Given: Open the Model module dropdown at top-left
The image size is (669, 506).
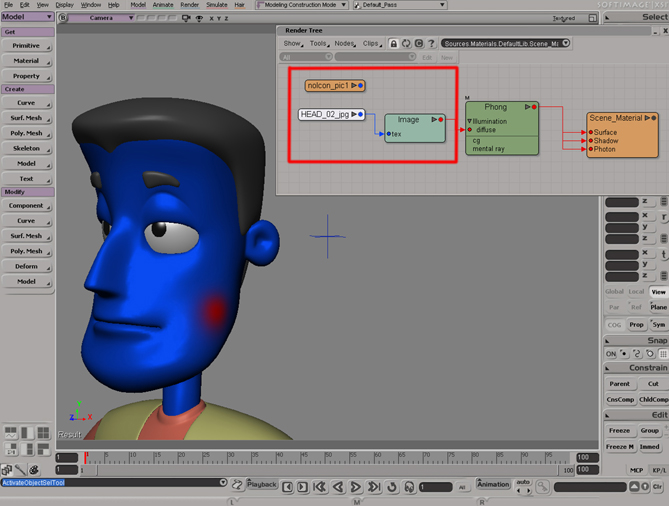Looking at the screenshot, I should point(28,17).
